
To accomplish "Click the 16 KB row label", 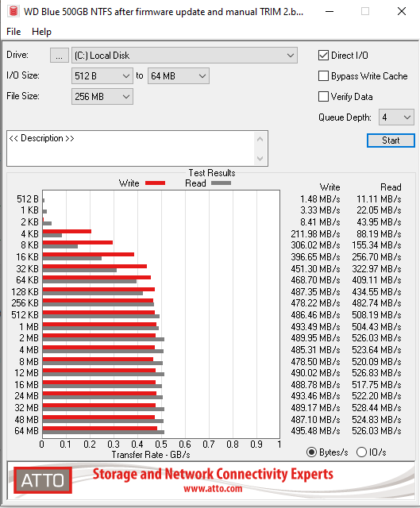I will 27,257.
